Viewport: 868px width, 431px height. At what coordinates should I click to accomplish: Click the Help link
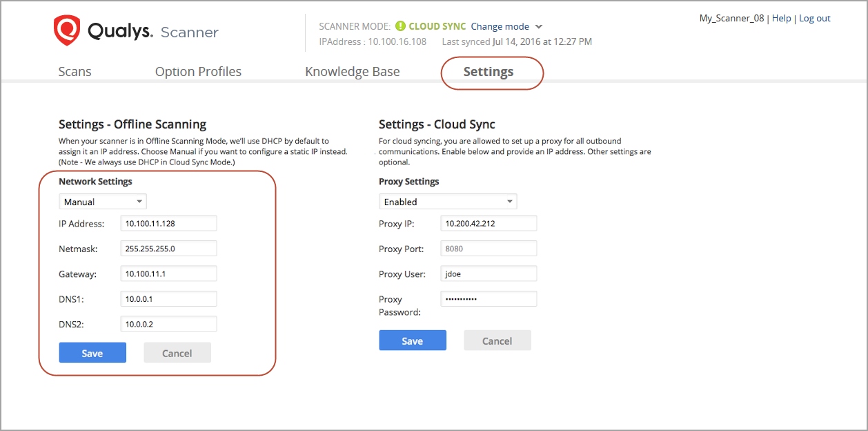point(781,19)
